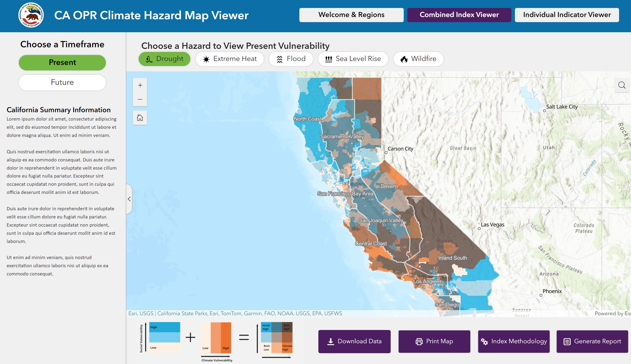Toggle the Wildfire hazard selection

point(418,59)
